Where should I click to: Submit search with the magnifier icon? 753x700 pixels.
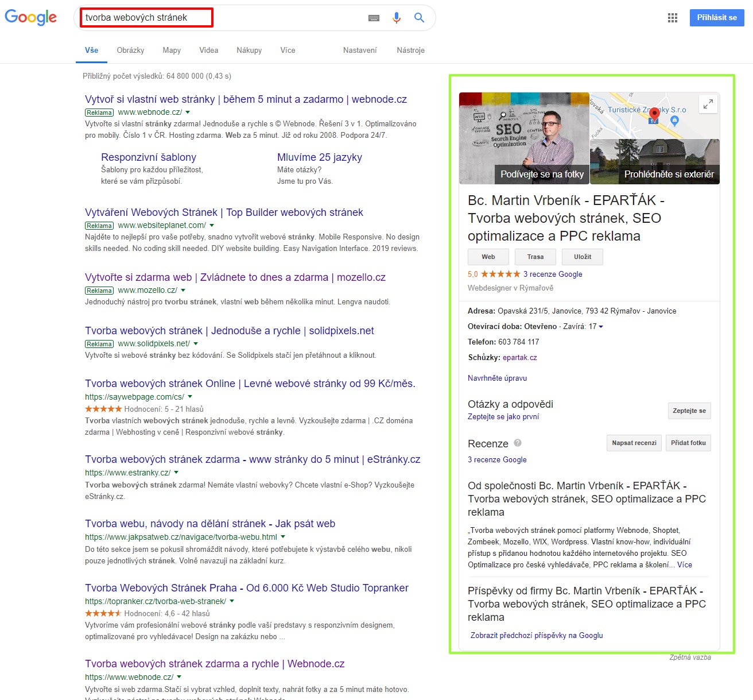click(420, 18)
